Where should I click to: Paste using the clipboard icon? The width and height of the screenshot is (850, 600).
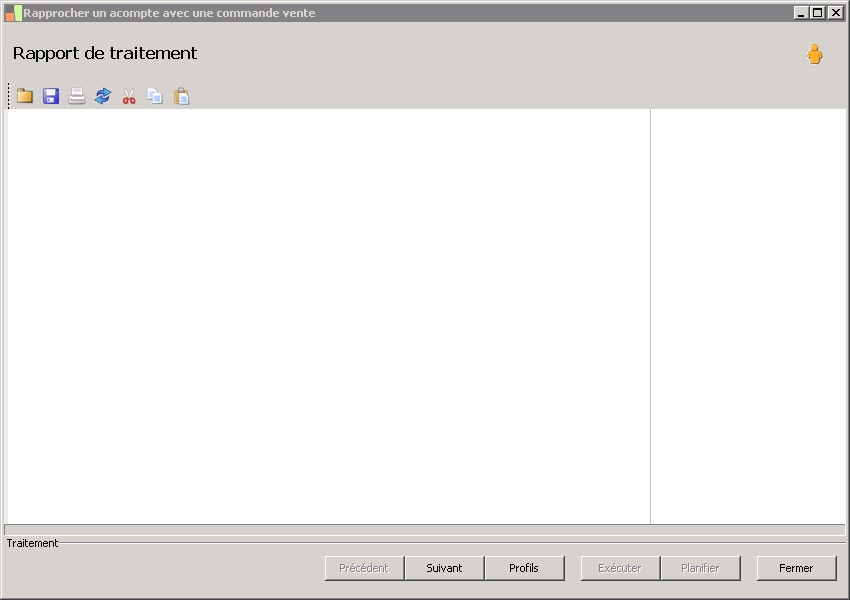click(181, 96)
